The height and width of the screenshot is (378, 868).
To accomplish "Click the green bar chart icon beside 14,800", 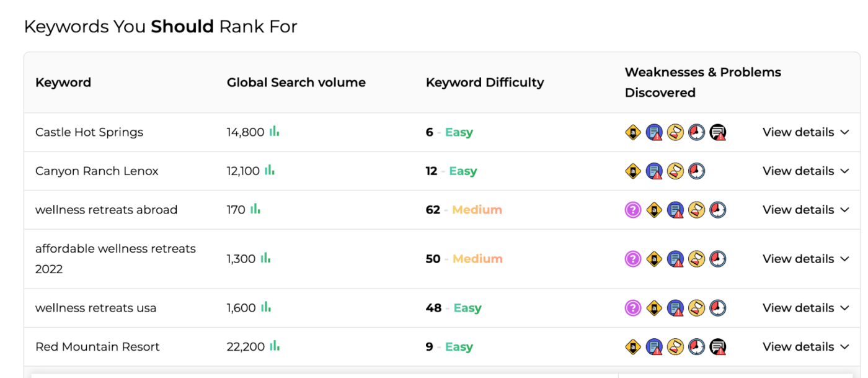I will click(x=274, y=132).
